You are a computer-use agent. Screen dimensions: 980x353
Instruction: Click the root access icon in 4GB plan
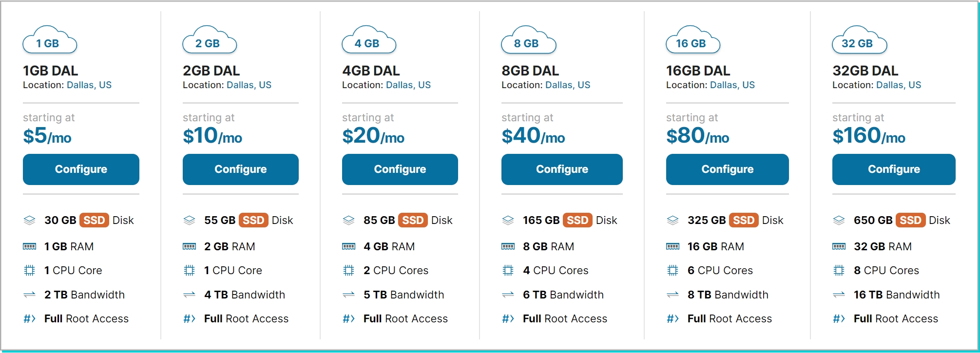pyautogui.click(x=348, y=319)
